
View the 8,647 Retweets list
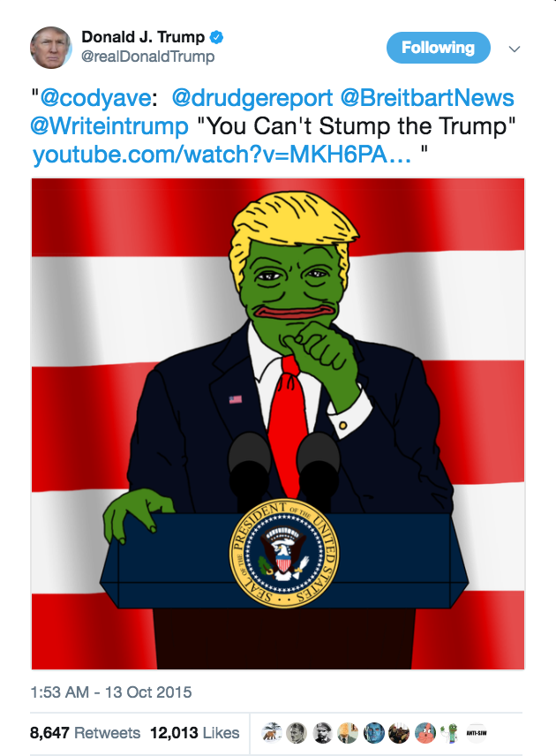pos(86,733)
